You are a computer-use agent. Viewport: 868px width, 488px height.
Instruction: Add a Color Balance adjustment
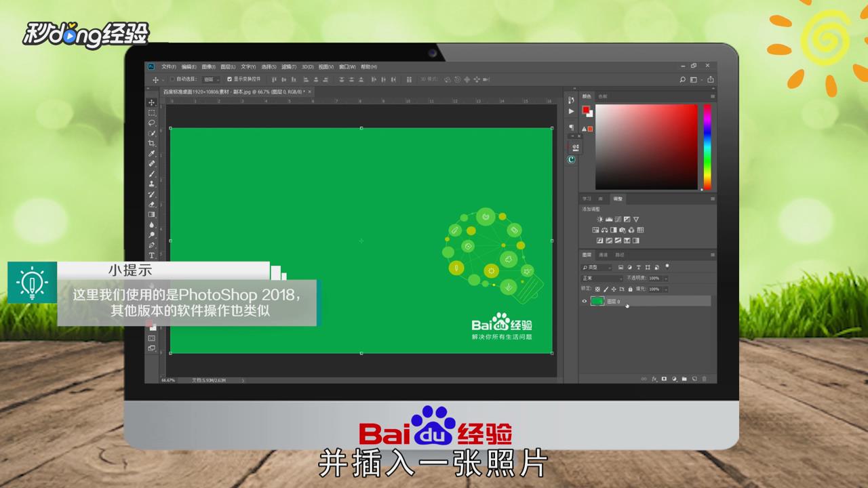[604, 230]
